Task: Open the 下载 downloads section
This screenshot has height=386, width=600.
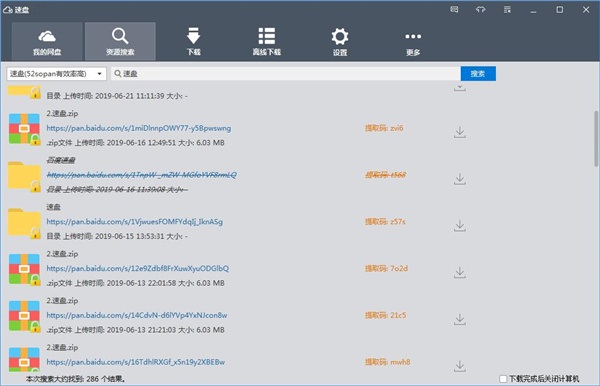Action: pyautogui.click(x=194, y=41)
